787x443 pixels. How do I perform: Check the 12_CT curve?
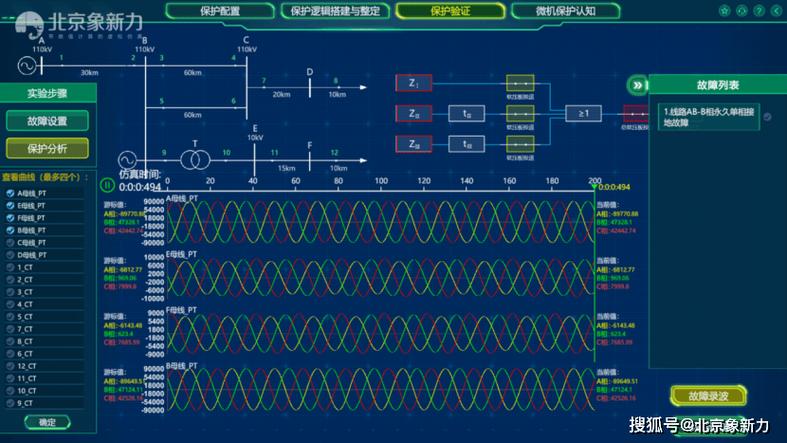pyautogui.click(x=10, y=366)
